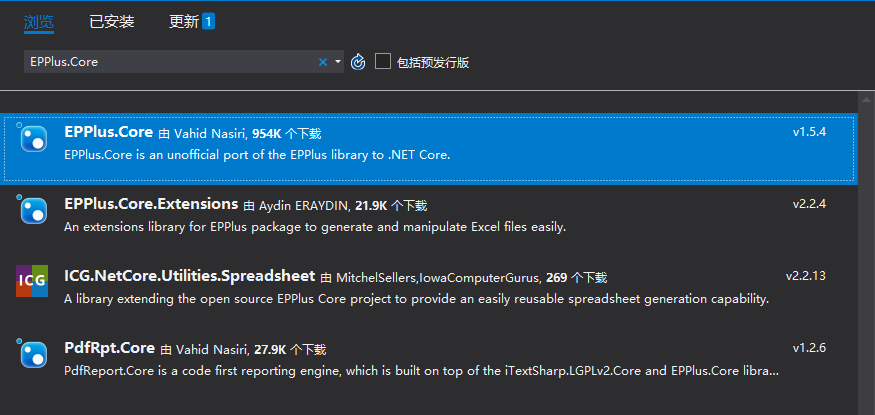Image resolution: width=875 pixels, height=415 pixels.
Task: Switch to the 浏览 tab
Action: point(39,22)
